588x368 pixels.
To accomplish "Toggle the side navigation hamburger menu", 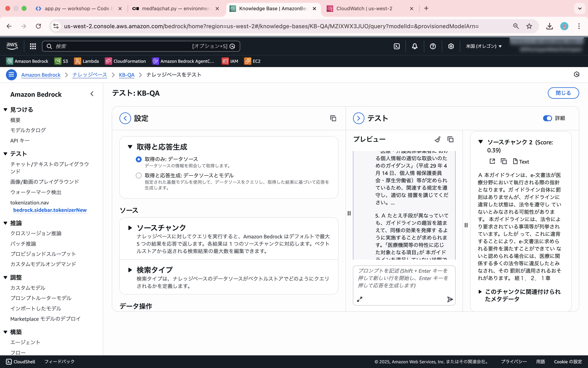I will [x=11, y=75].
